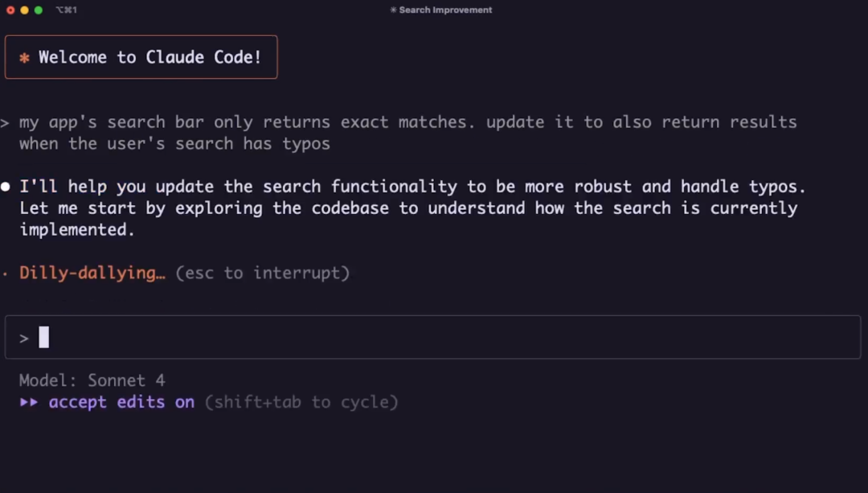Click the Search Improvement window title
The width and height of the screenshot is (868, 493).
pos(445,10)
